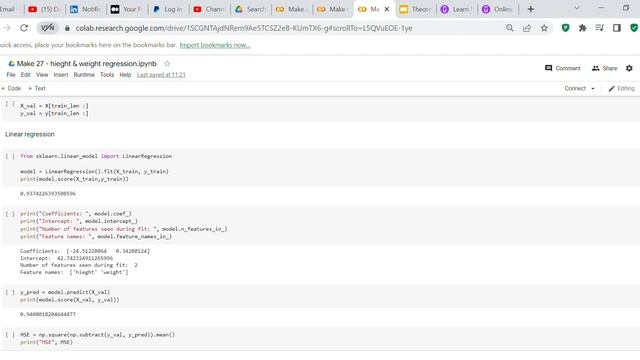This screenshot has height=360, width=640.
Task: Run the X_val train_len cell
Action: pos(10,104)
